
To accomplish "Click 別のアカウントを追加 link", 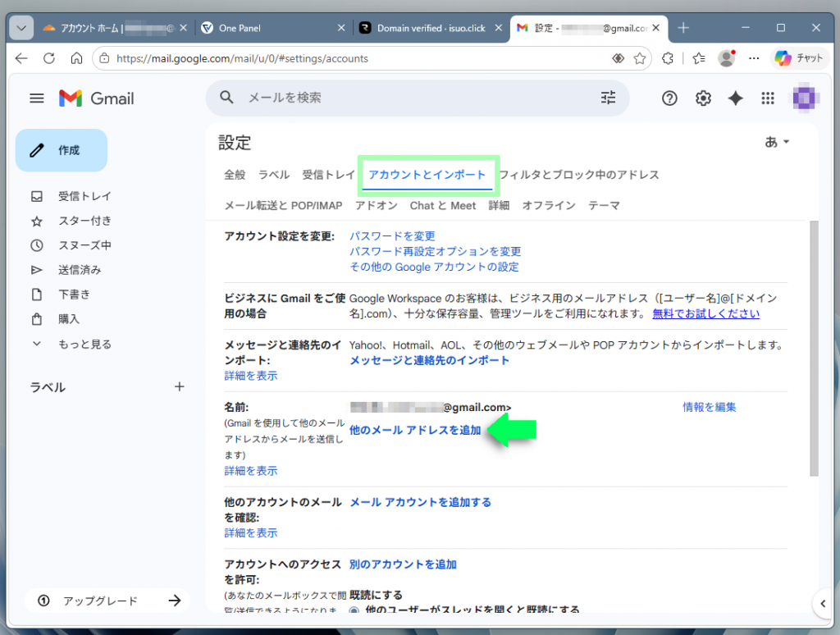I will (x=403, y=564).
